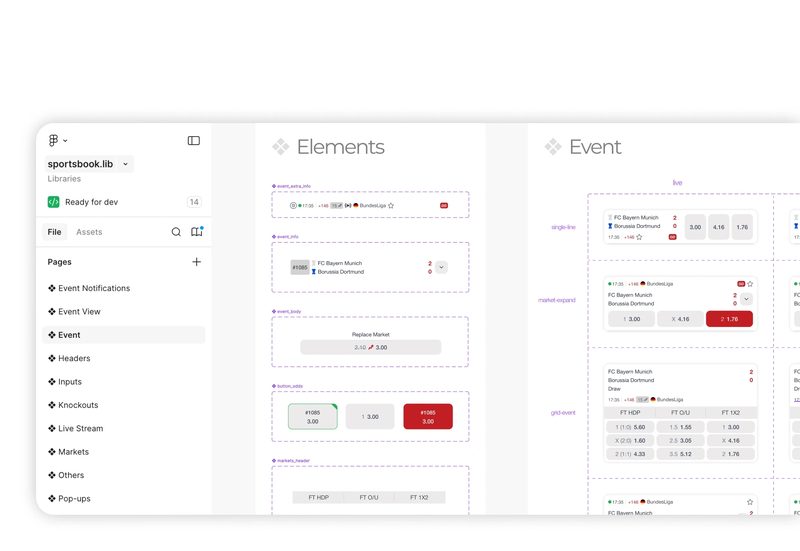Screen dimensions: 800x551
Task: Click the Replace Market odds button 3.00
Action: (370, 347)
